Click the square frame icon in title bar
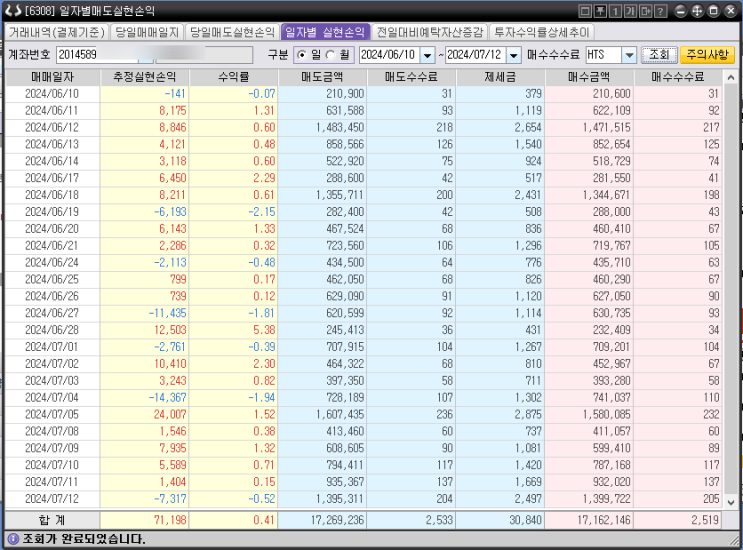The width and height of the screenshot is (743, 550). 585,11
